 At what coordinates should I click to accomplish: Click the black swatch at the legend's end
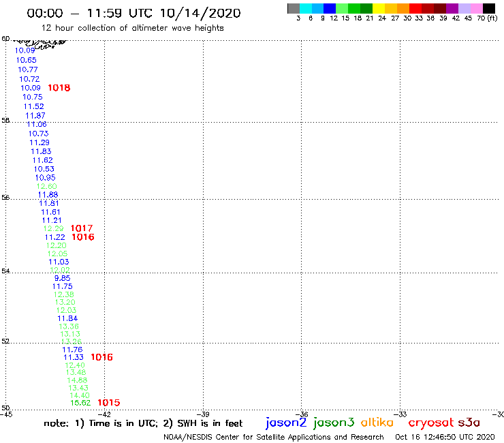(489, 8)
